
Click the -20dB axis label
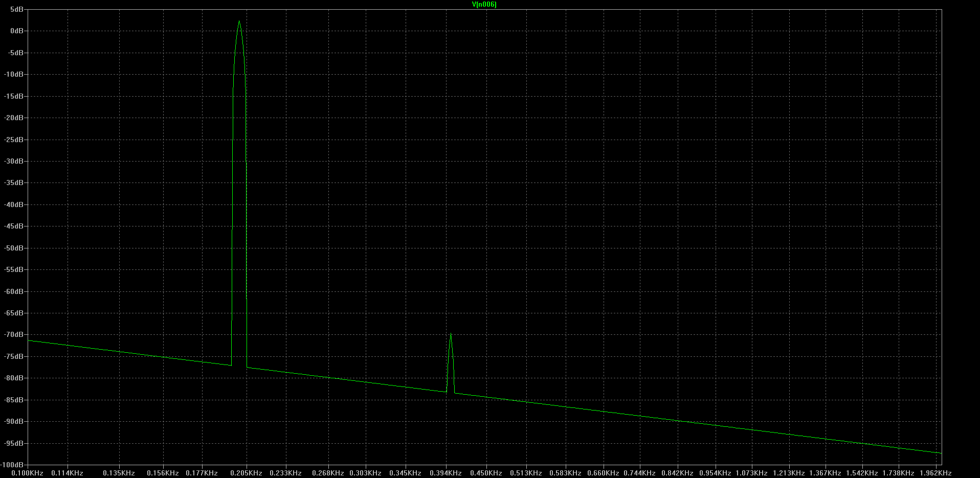click(14, 118)
